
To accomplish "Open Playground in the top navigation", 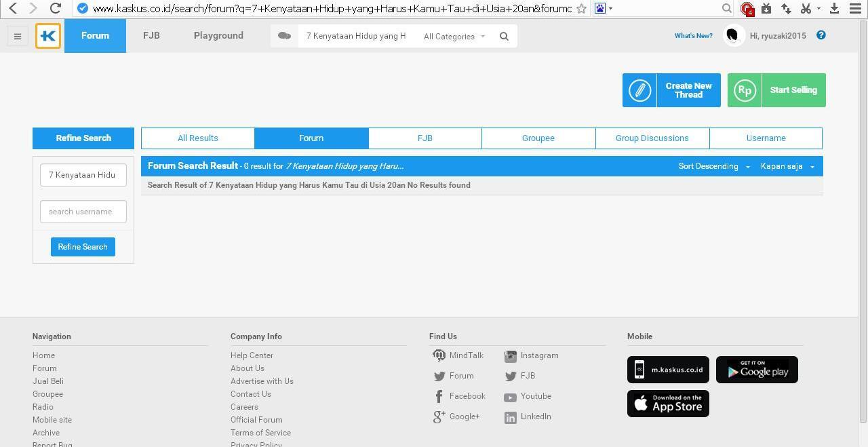I will pyautogui.click(x=218, y=35).
